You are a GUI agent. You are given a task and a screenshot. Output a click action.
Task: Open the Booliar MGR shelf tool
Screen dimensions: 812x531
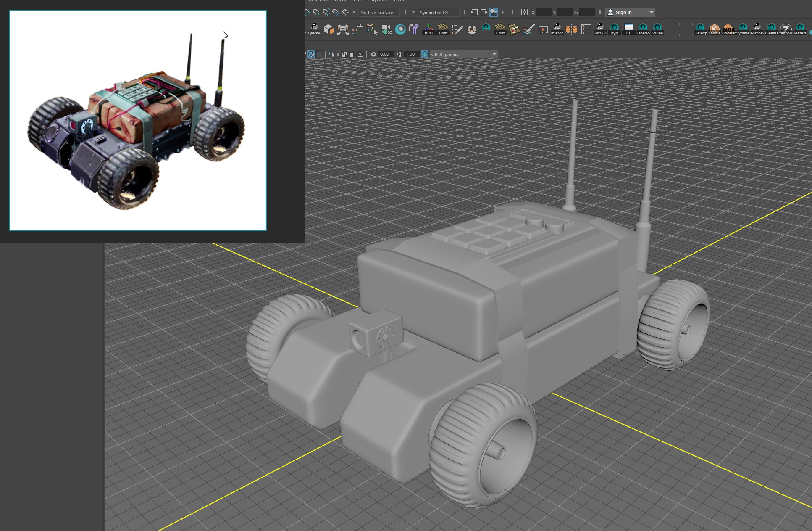pos(729,29)
